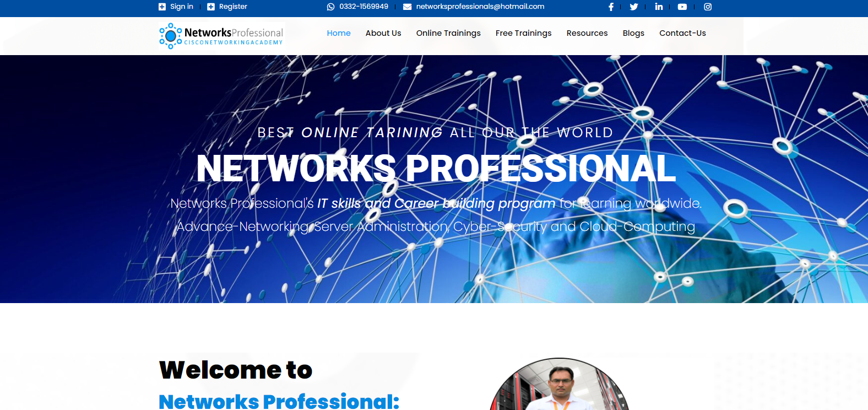Click the circular instructor photo

559,384
